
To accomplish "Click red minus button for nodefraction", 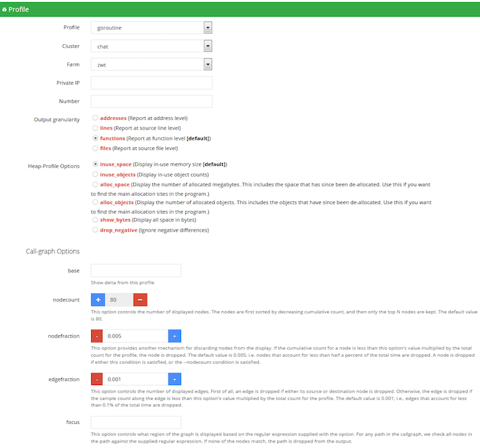I will click(x=99, y=336).
